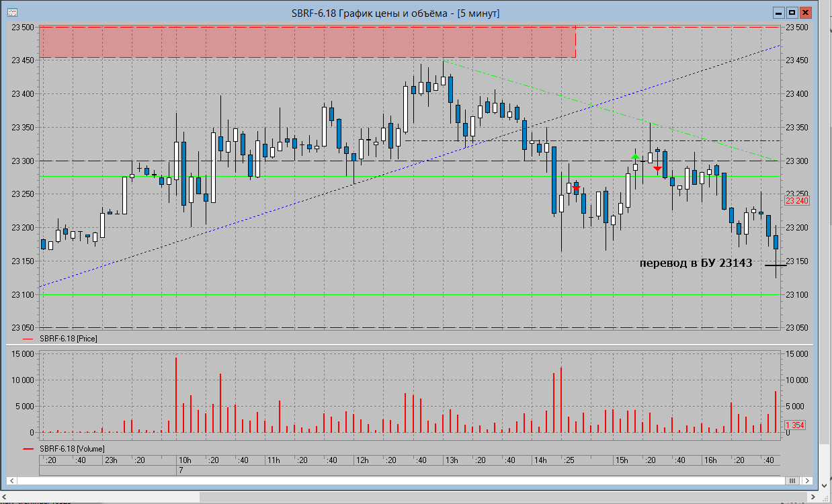Click 23 100 on the right price axis
The image size is (832, 504).
tap(796, 295)
